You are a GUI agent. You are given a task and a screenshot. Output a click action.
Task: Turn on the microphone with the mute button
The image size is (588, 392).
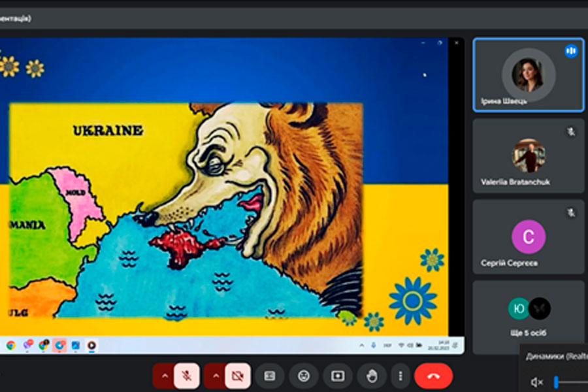click(186, 376)
